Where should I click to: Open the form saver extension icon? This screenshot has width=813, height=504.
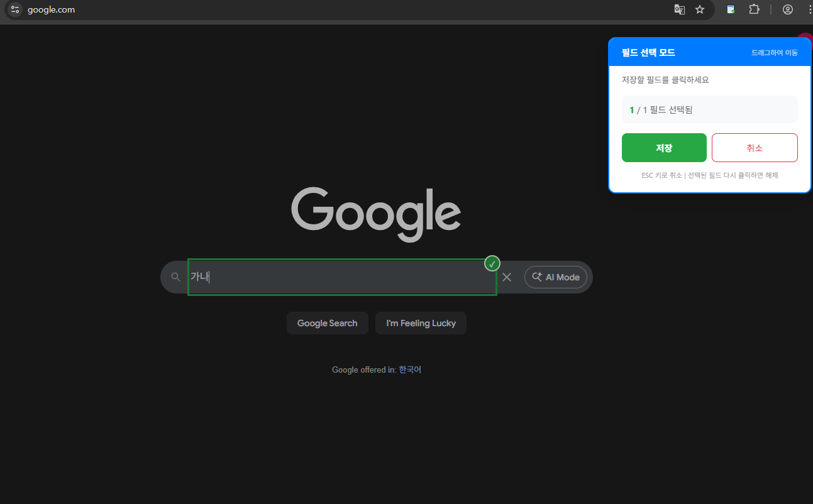tap(731, 9)
